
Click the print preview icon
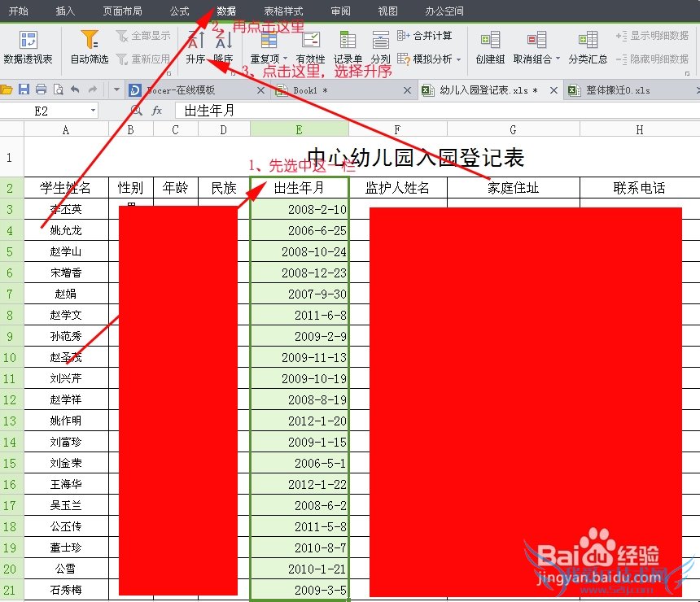[x=58, y=89]
